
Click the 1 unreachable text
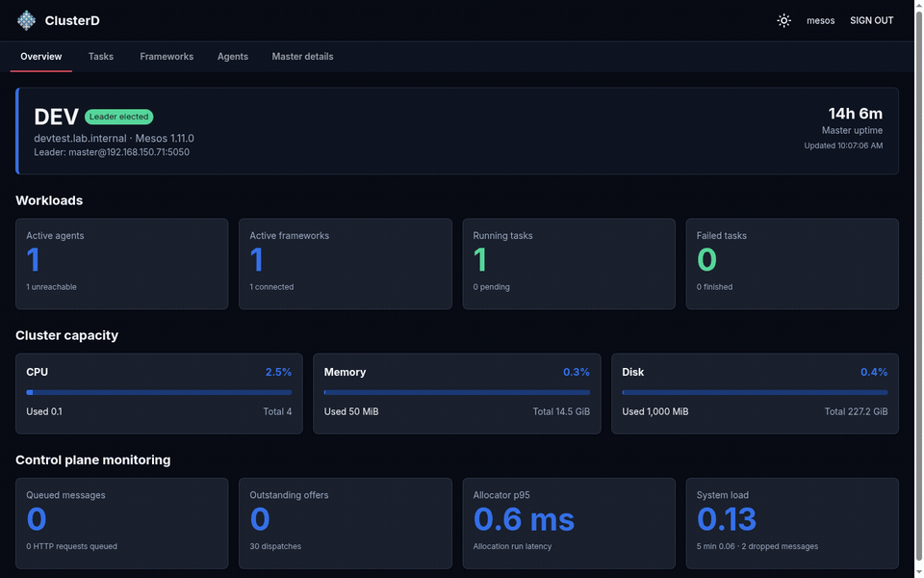point(51,287)
